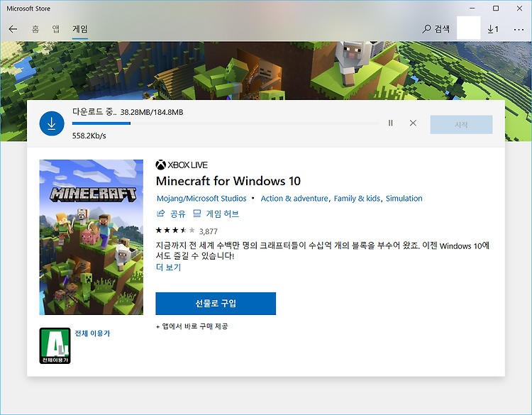Image resolution: width=532 pixels, height=415 pixels.
Task: Click the 3,877 review count
Action: [209, 231]
